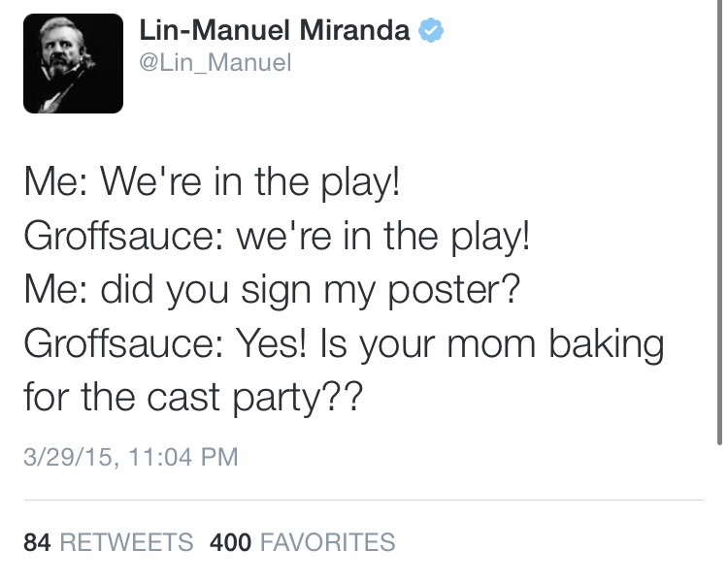Click the word FAVORITES
Screen dimensions: 728x582
click(x=327, y=542)
